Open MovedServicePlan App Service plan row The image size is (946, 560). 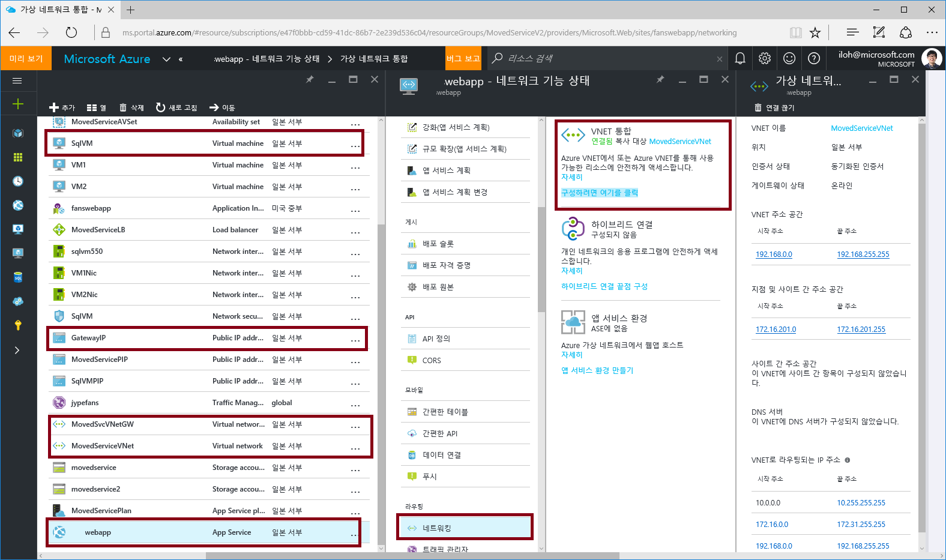[208, 511]
